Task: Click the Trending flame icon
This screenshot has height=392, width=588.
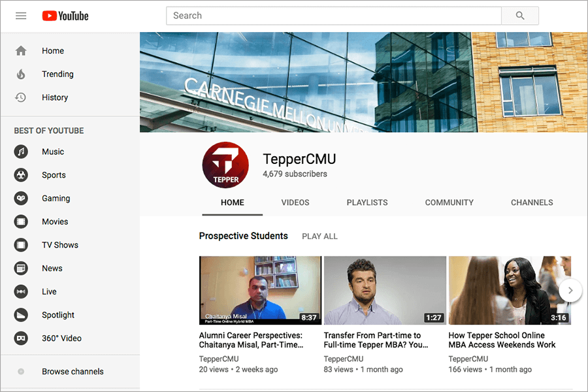Action: 21,74
